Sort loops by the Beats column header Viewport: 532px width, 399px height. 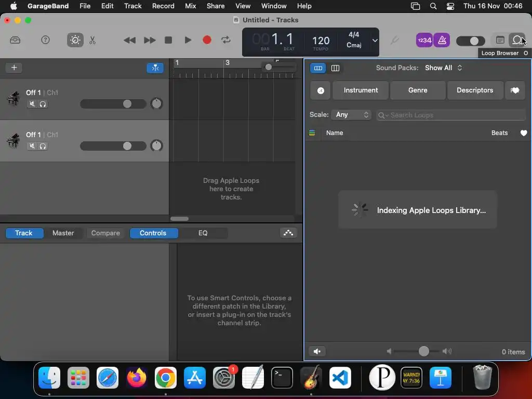pos(499,133)
